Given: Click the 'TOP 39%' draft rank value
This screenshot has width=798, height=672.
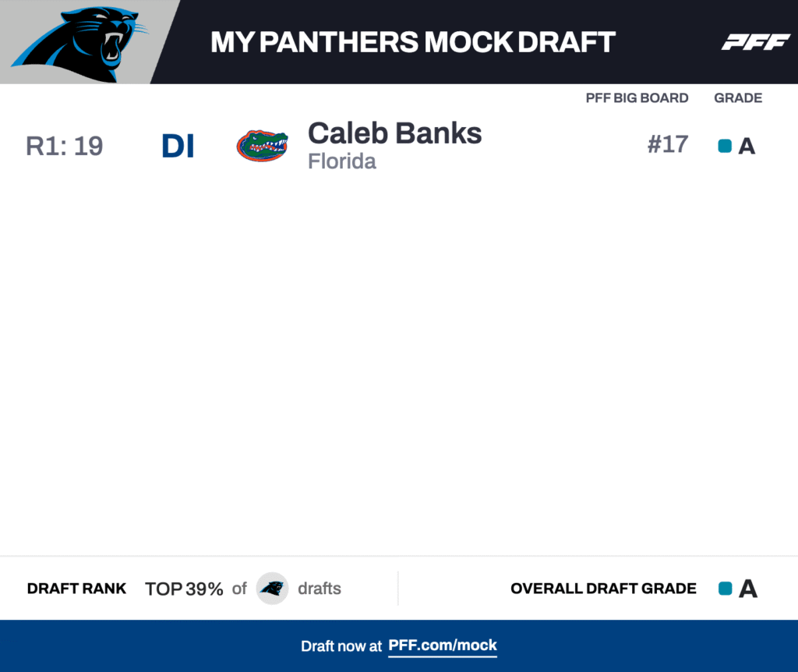Looking at the screenshot, I should 184,589.
